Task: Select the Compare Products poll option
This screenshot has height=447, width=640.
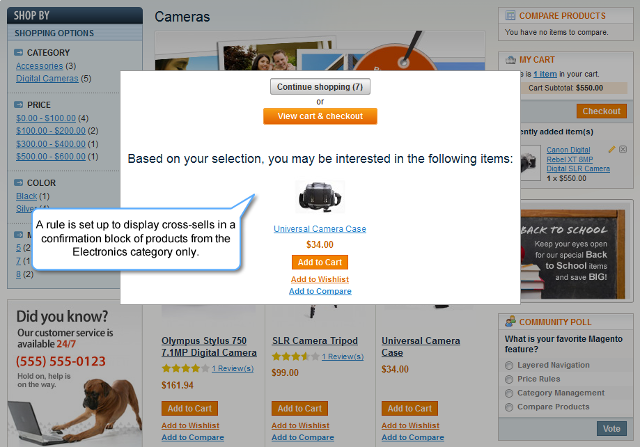Action: click(509, 407)
